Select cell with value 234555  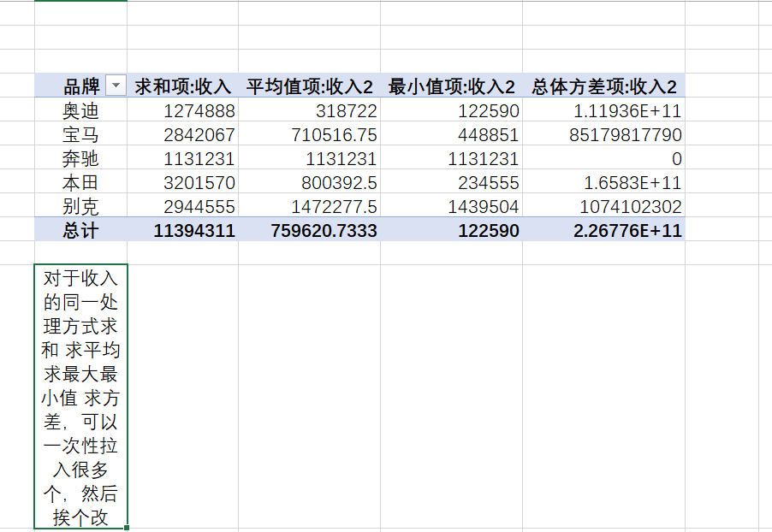[452, 181]
